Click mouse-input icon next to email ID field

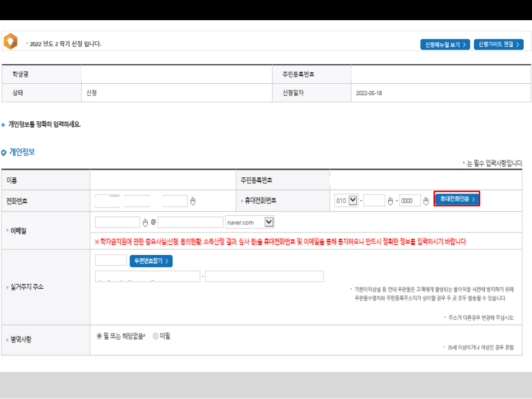(145, 223)
